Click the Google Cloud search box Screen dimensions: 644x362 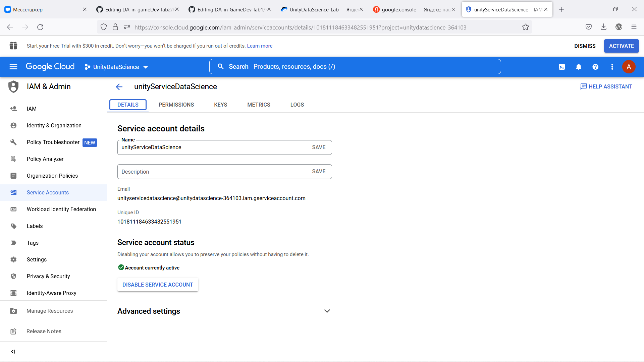[355, 67]
